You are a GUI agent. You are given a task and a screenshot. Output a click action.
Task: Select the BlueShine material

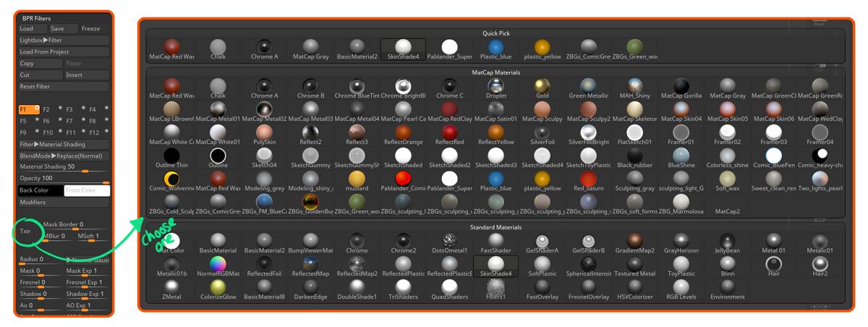click(681, 158)
